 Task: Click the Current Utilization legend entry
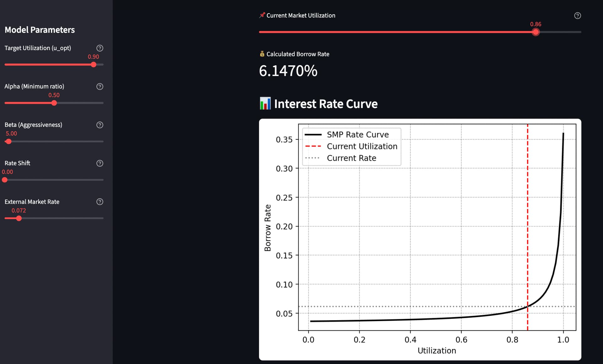[x=362, y=146]
